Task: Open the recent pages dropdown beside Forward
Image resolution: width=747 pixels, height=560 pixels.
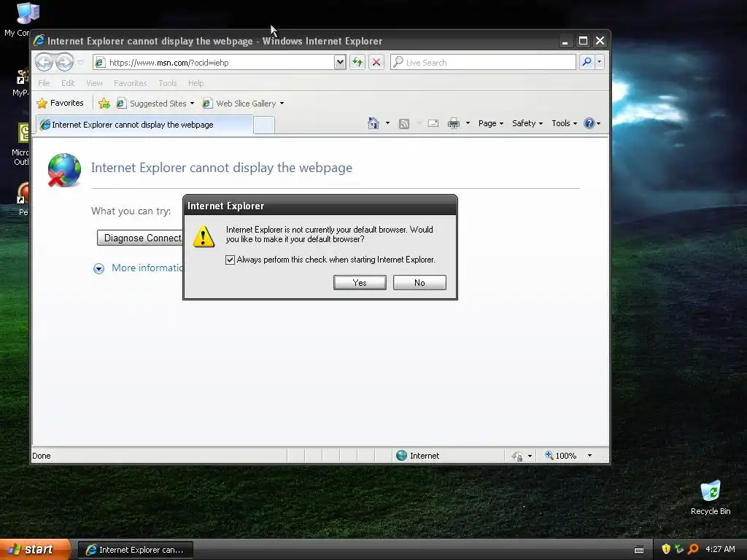Action: (x=80, y=63)
